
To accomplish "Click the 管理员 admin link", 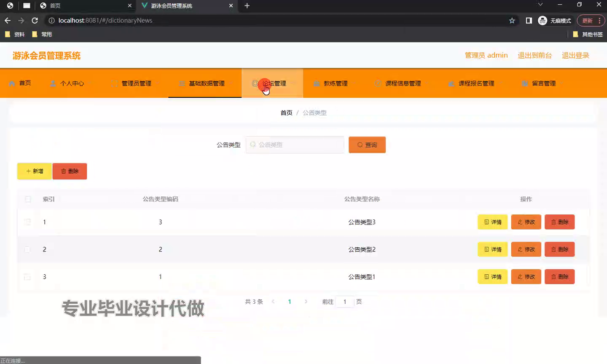I will click(x=486, y=55).
